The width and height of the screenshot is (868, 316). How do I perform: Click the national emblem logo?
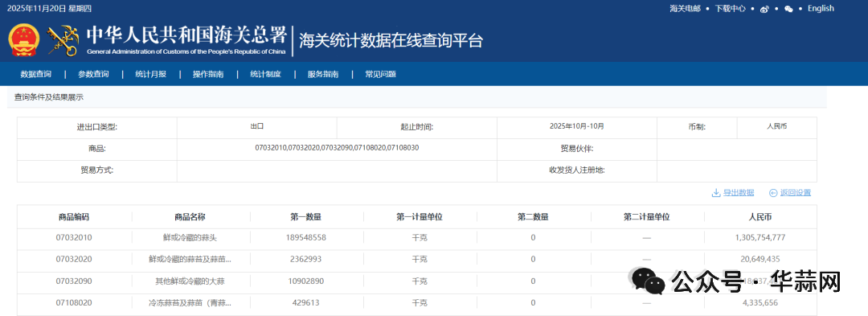click(24, 40)
